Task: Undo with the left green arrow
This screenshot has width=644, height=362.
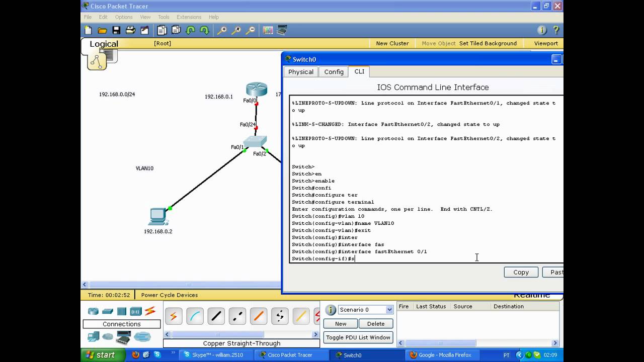Action: coord(190,30)
